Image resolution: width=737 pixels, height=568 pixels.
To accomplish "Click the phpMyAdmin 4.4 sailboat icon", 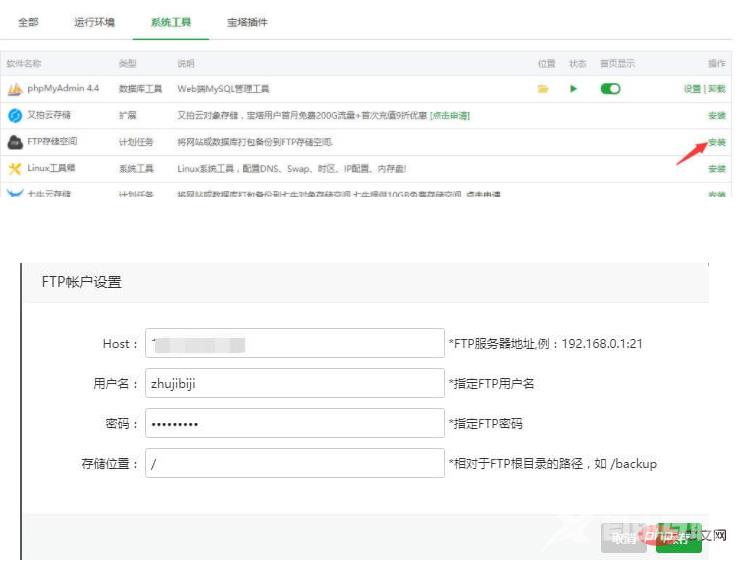I will click(15, 89).
